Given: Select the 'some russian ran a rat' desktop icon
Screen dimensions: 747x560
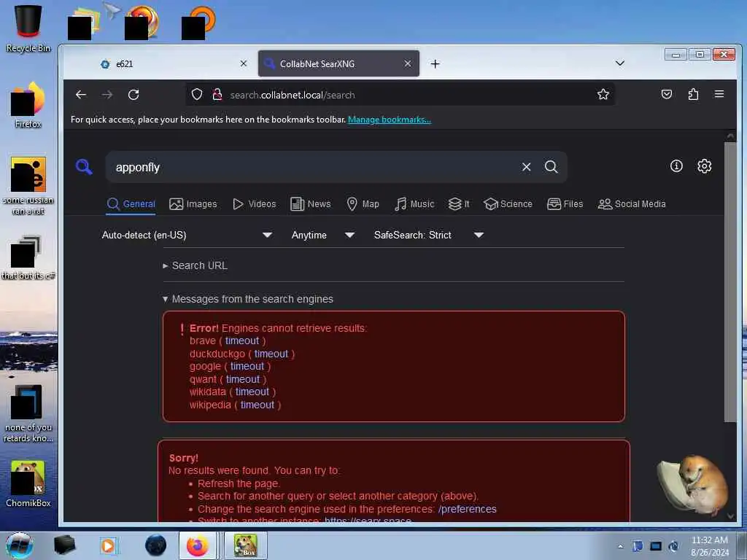Looking at the screenshot, I should 28,186.
